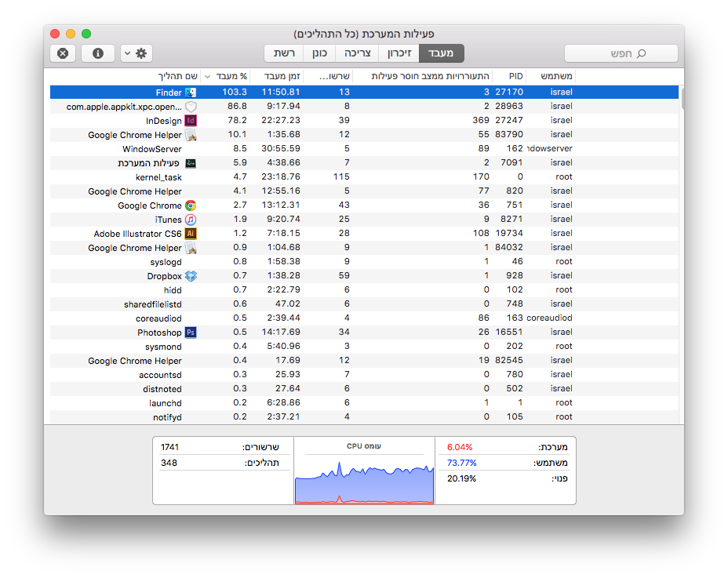728x578 pixels.
Task: Select the WindowServer process row
Action: 364,149
